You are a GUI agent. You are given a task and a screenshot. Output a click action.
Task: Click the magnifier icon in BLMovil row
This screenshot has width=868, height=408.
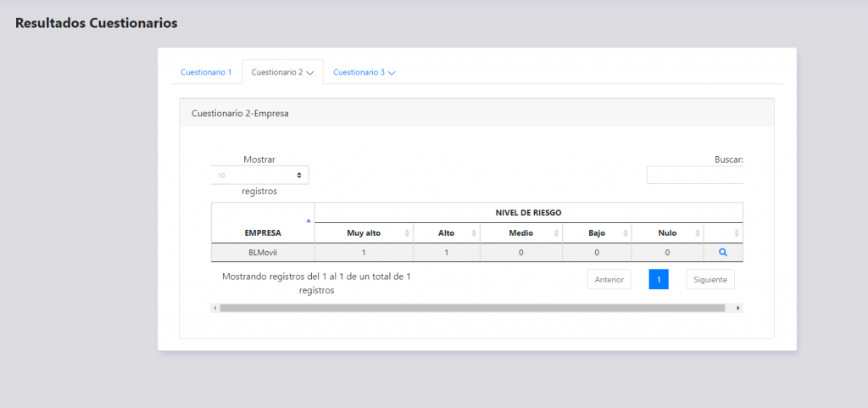(723, 252)
